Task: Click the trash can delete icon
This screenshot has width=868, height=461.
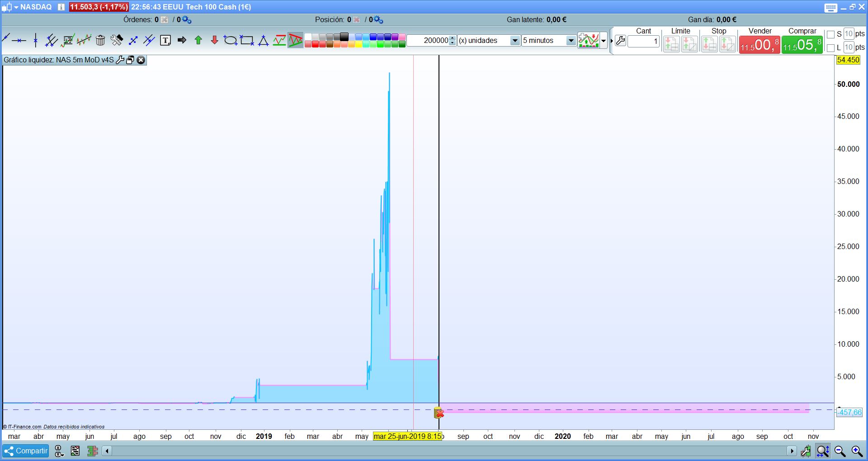Action: (100, 40)
